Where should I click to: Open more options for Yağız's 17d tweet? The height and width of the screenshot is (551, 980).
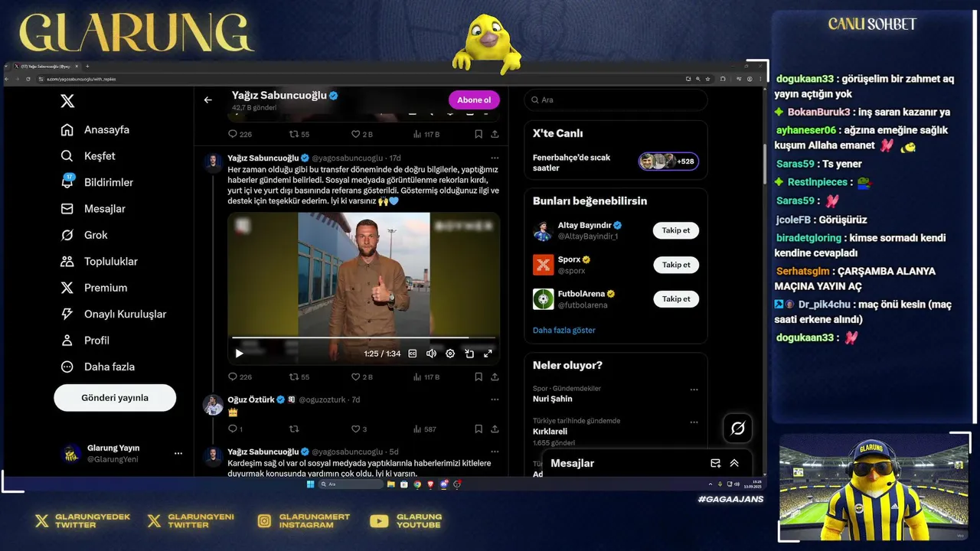495,158
